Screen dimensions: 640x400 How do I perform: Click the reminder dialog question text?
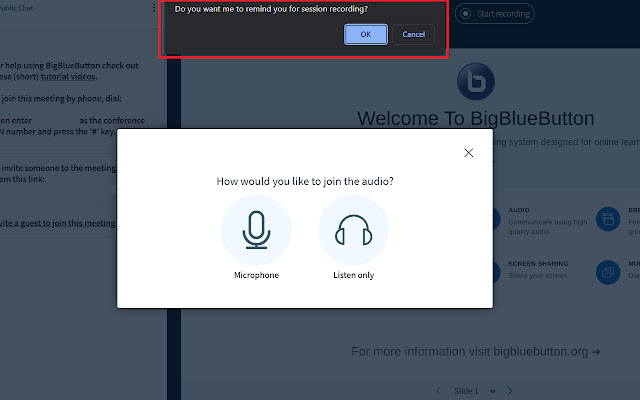point(271,9)
